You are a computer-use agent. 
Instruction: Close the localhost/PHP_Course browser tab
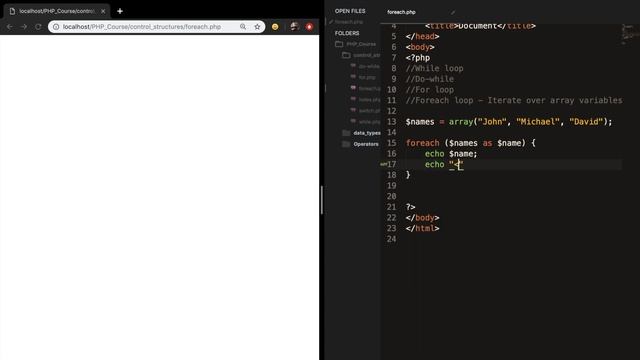tap(103, 11)
